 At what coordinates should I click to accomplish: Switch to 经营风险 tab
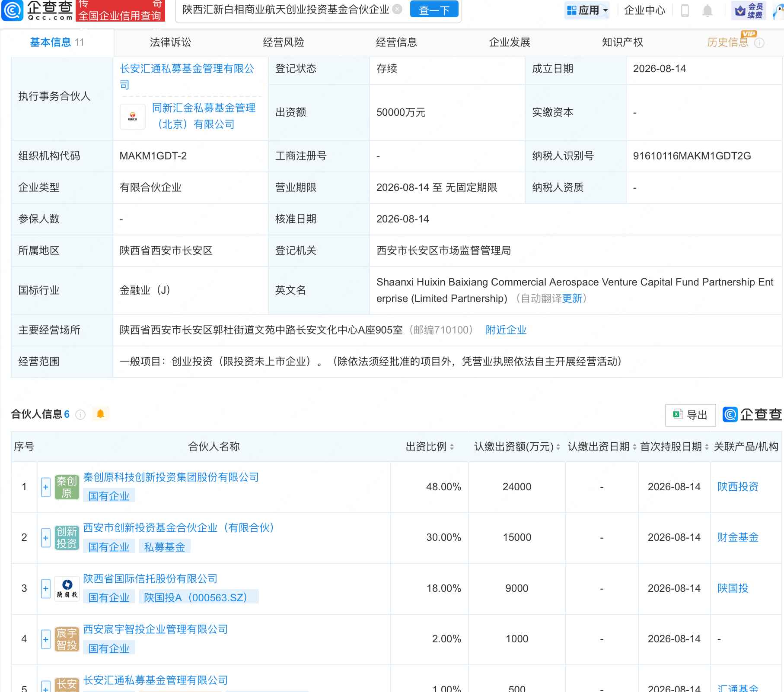pyautogui.click(x=284, y=42)
